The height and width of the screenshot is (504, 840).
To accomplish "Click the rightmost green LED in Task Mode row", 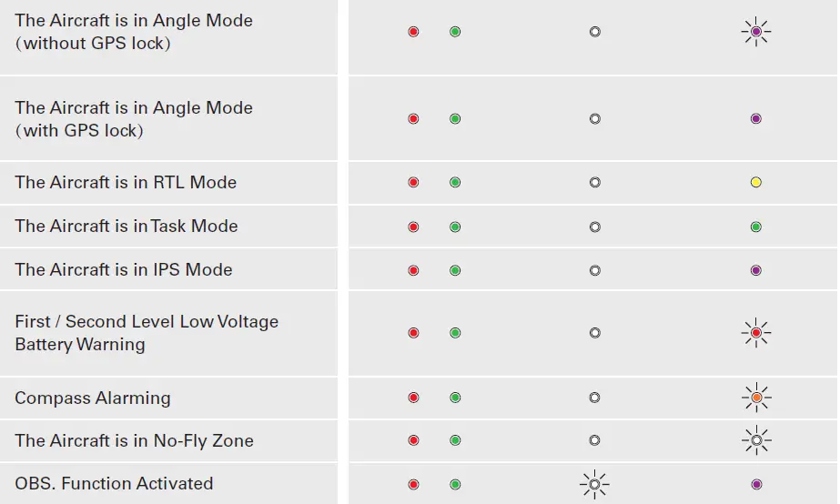I will coord(755,227).
